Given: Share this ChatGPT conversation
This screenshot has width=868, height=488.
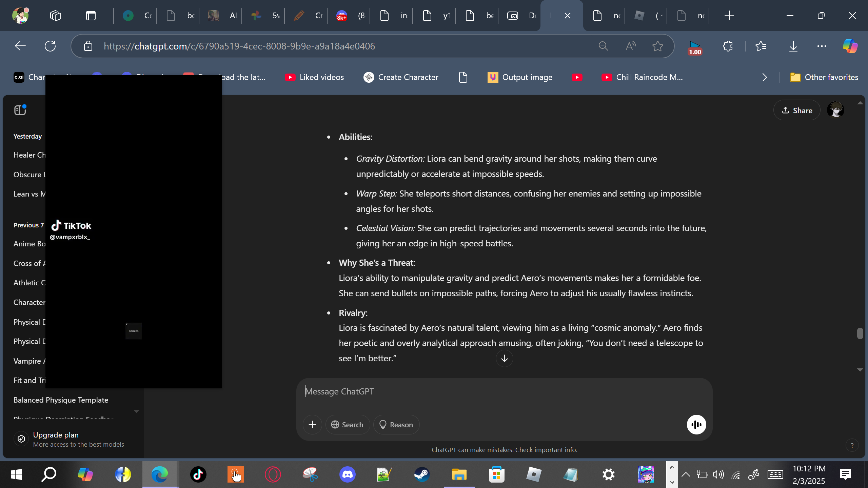Looking at the screenshot, I should [x=797, y=110].
